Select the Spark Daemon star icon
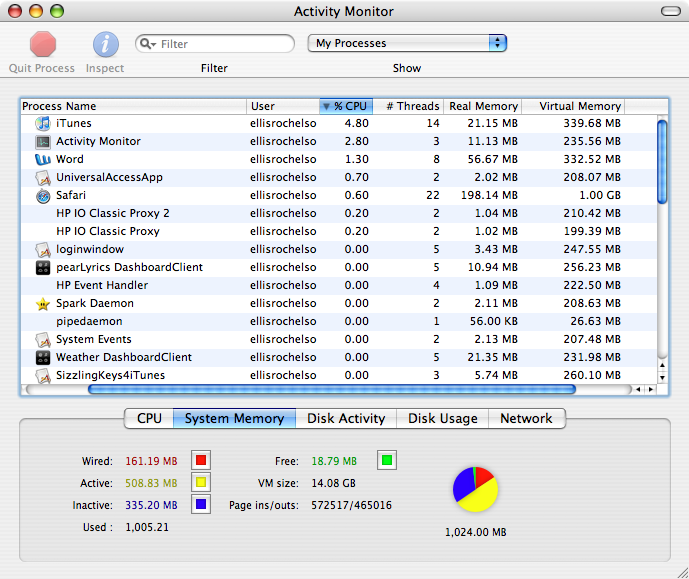The height and width of the screenshot is (579, 689). coord(43,304)
